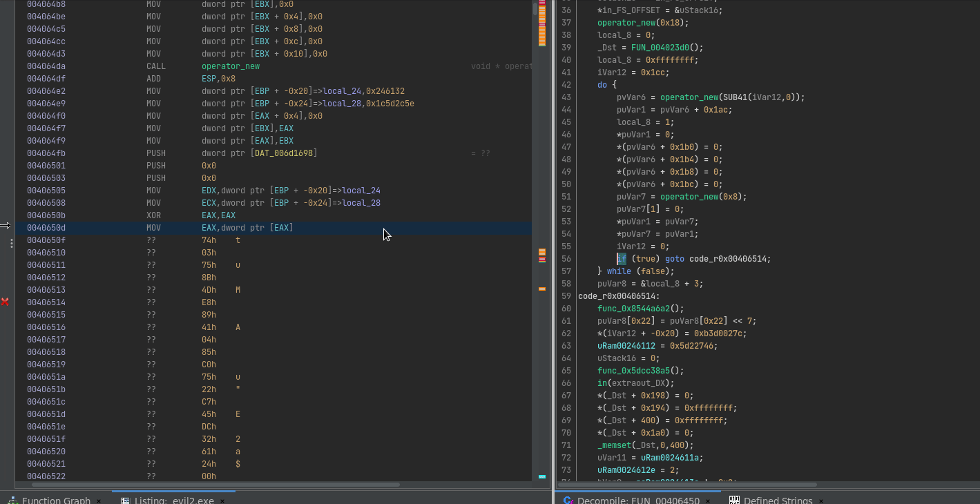The image size is (980, 504).
Task: Click the current-instruction arrow marker in listing margin
Action: (x=5, y=225)
